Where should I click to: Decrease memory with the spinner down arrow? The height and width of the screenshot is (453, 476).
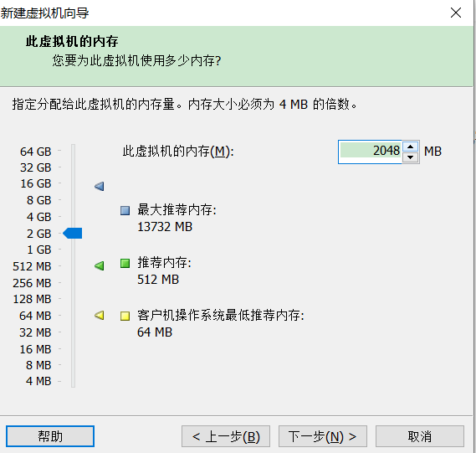(411, 157)
